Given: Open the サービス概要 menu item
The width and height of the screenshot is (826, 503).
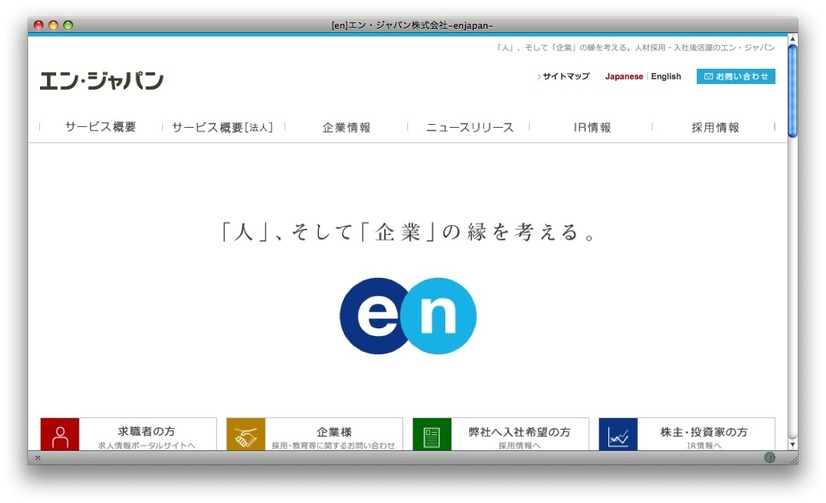Looking at the screenshot, I should 101,127.
